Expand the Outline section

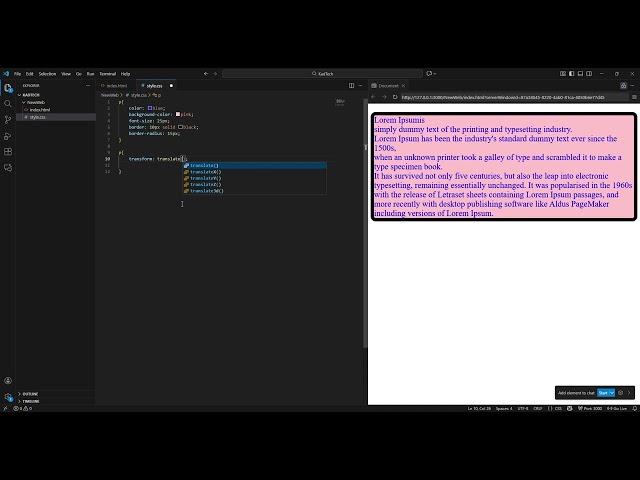(30, 394)
